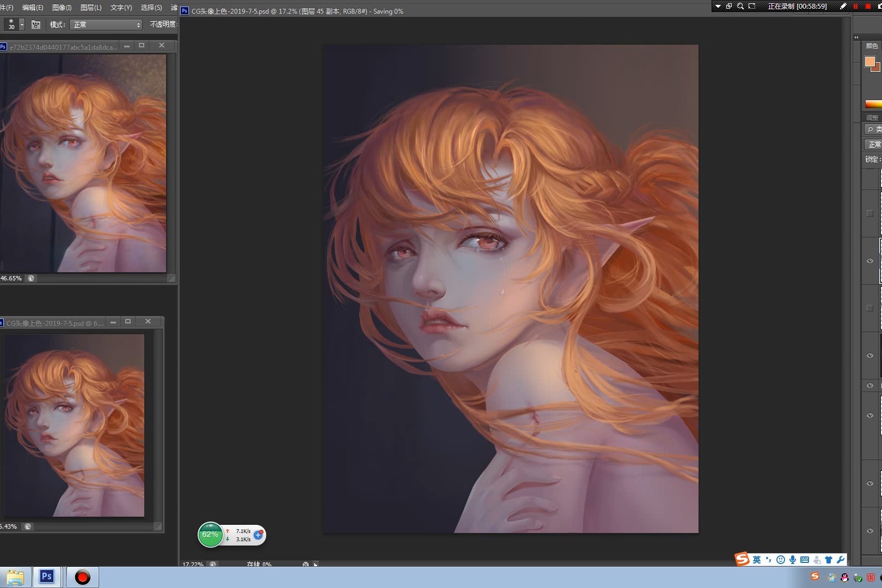Image resolution: width=882 pixels, height=588 pixels.
Task: Open the 文字(Y) menu
Action: pyautogui.click(x=121, y=8)
